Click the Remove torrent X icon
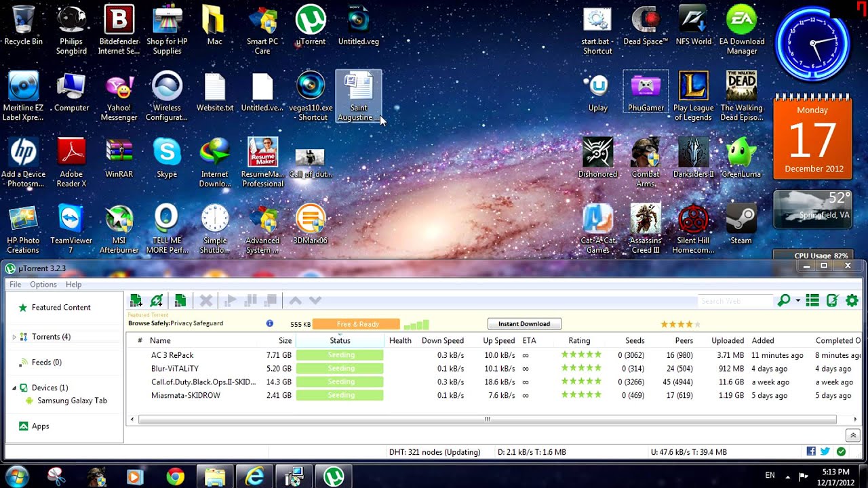 [x=206, y=300]
